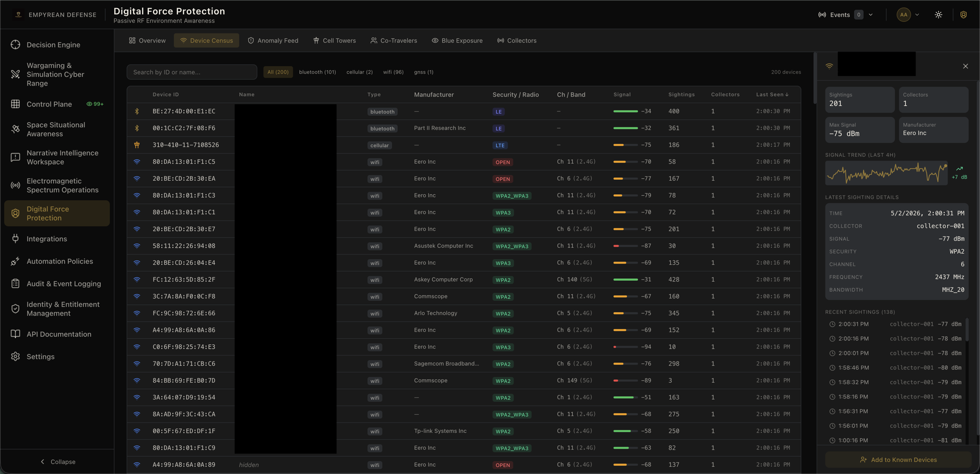980x474 pixels.
Task: Click signal trend up arrow icon
Action: coord(959,169)
